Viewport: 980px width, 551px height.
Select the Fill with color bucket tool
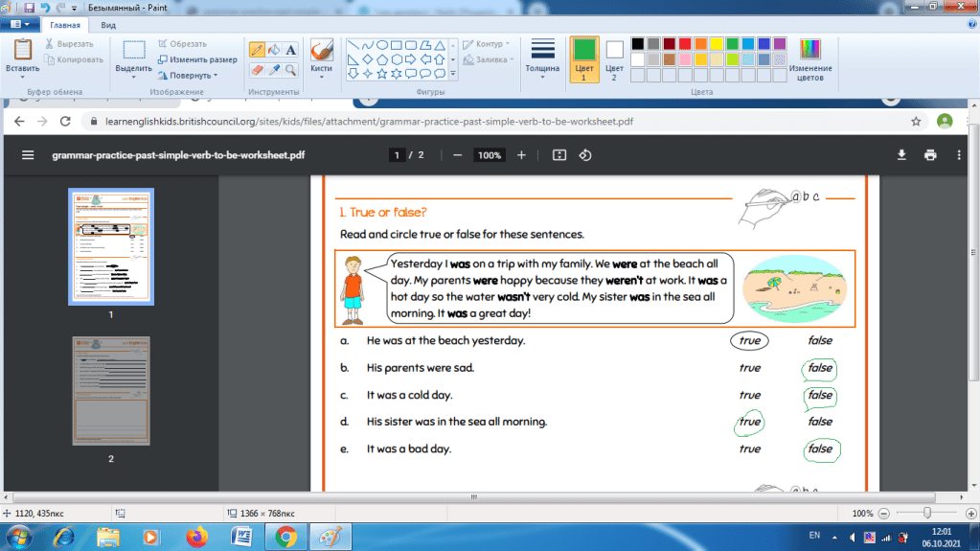click(274, 50)
